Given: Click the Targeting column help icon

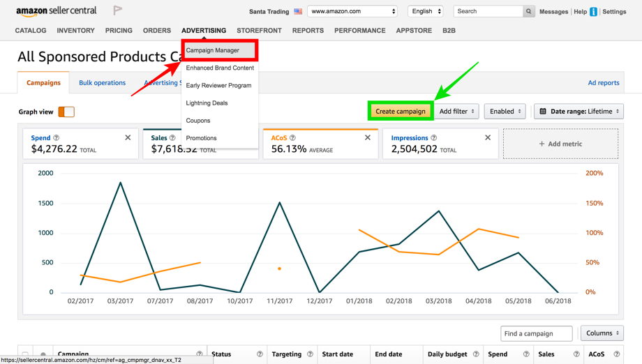Looking at the screenshot, I should click(310, 354).
